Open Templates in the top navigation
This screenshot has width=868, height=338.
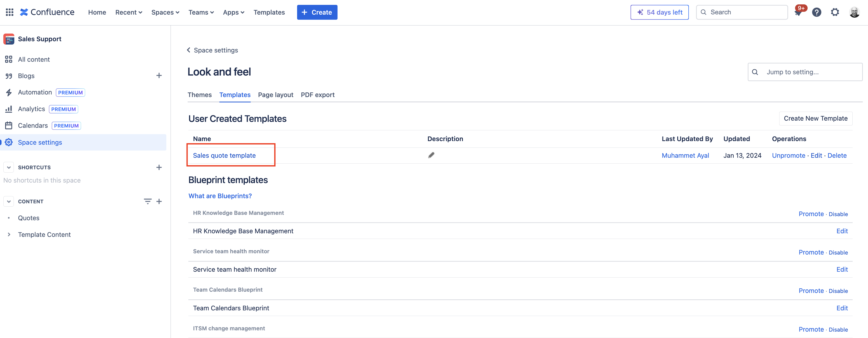269,13
